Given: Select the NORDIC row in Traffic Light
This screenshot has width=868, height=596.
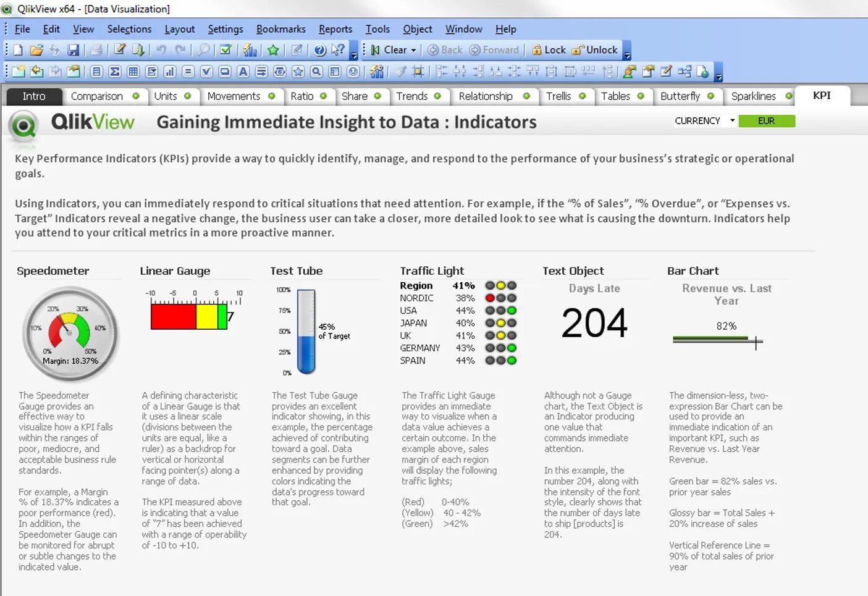Looking at the screenshot, I should coord(458,298).
